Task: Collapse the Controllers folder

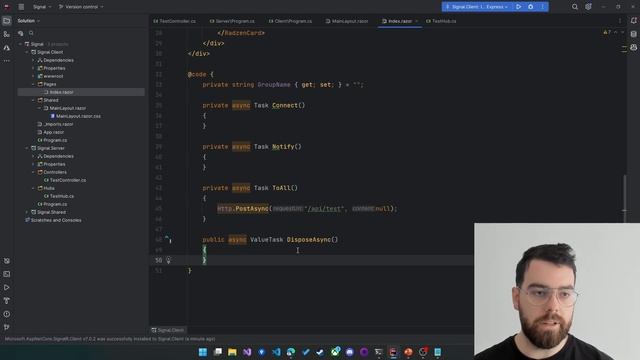Action: click(33, 172)
